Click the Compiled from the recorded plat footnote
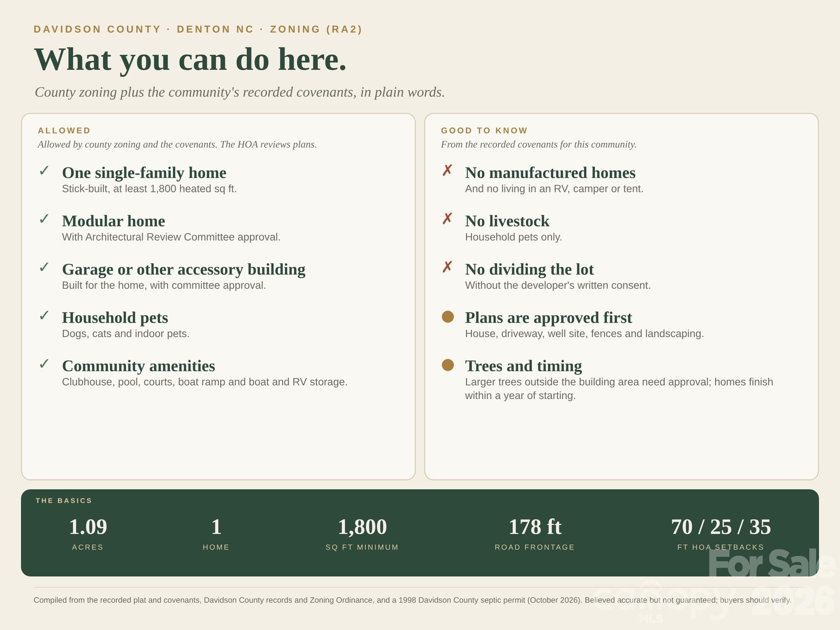Screen dimensions: 840x630 (412, 600)
